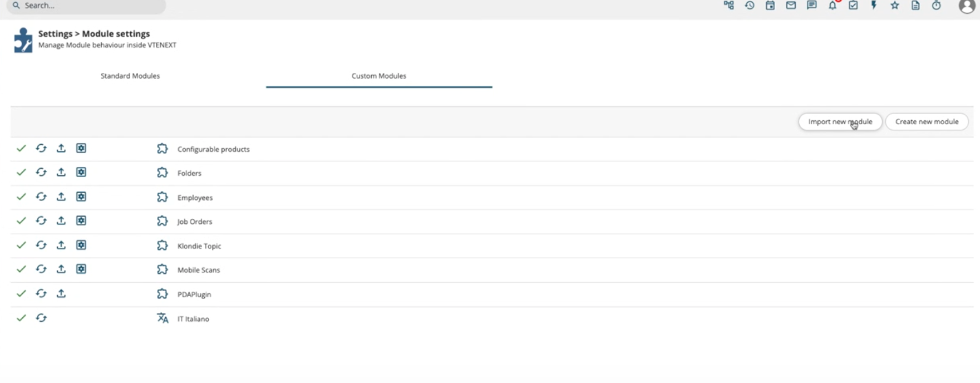Click the Klondie Topic module name
Viewport: 980px width, 383px height.
tap(199, 246)
